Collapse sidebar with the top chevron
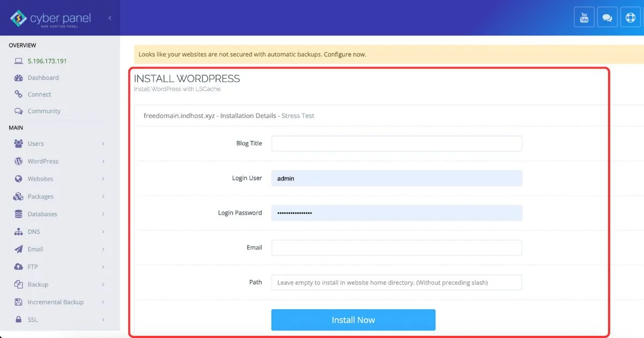The image size is (644, 338). point(109,18)
